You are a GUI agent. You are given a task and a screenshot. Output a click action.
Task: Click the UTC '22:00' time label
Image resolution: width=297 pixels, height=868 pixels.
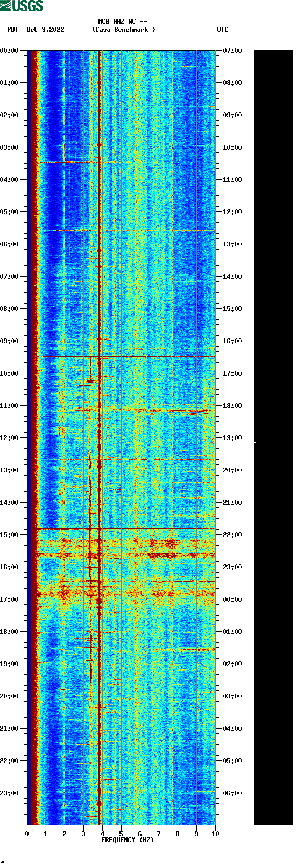232,535
